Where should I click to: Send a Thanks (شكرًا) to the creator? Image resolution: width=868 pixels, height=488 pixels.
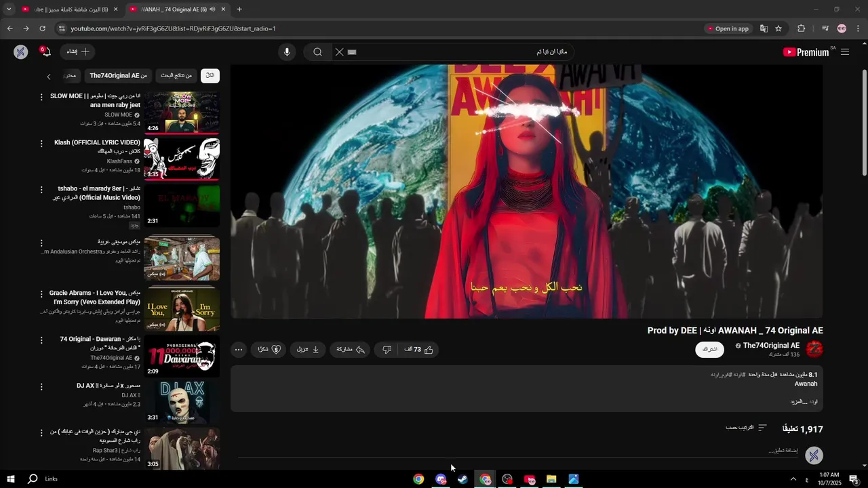tap(269, 350)
